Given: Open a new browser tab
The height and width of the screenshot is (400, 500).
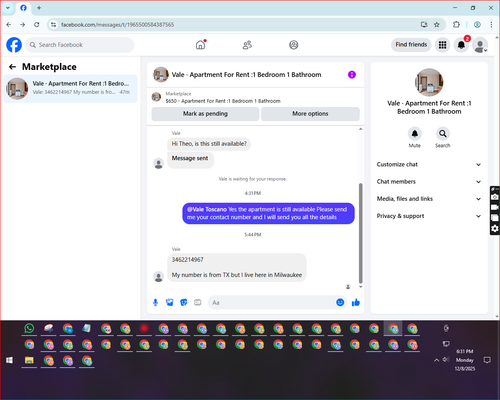Looking at the screenshot, I should point(39,8).
